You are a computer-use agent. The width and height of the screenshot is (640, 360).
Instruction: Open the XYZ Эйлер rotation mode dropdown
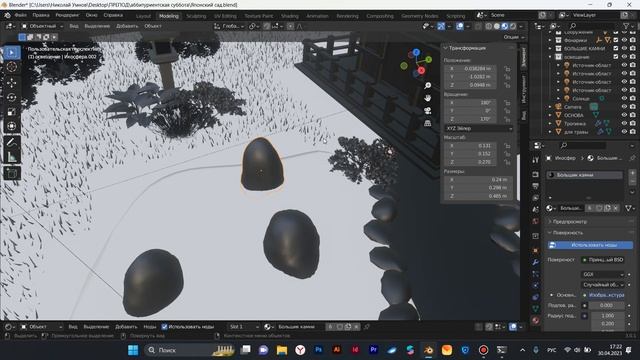coord(478,128)
